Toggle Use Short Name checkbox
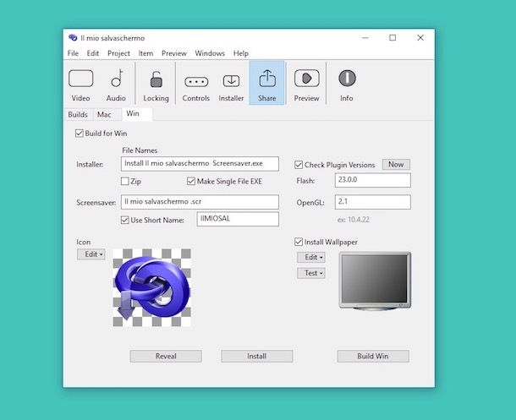516x420 pixels. (x=124, y=220)
